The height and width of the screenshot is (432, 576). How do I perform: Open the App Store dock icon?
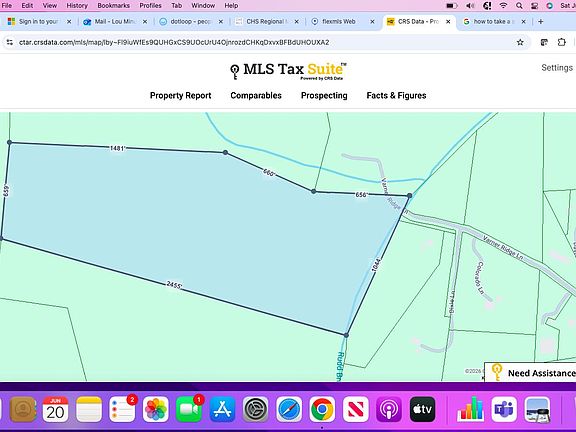click(222, 409)
